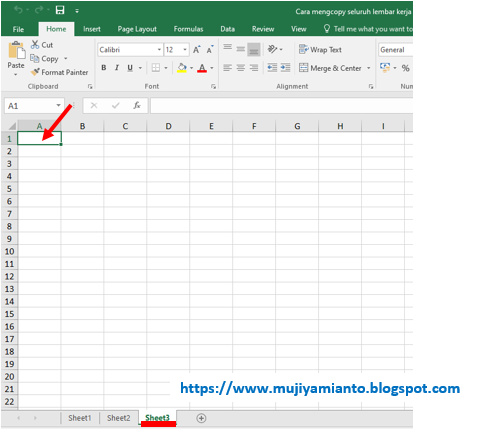Open the font size 12 dropdown

(185, 50)
